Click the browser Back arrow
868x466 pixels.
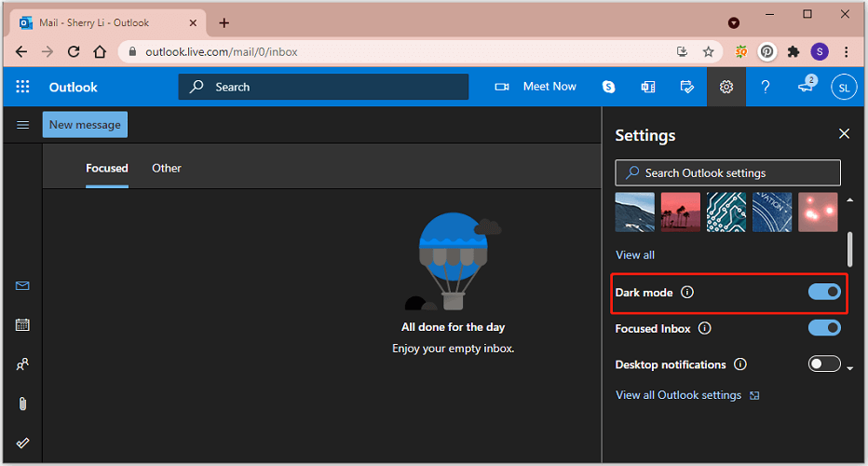[21, 51]
